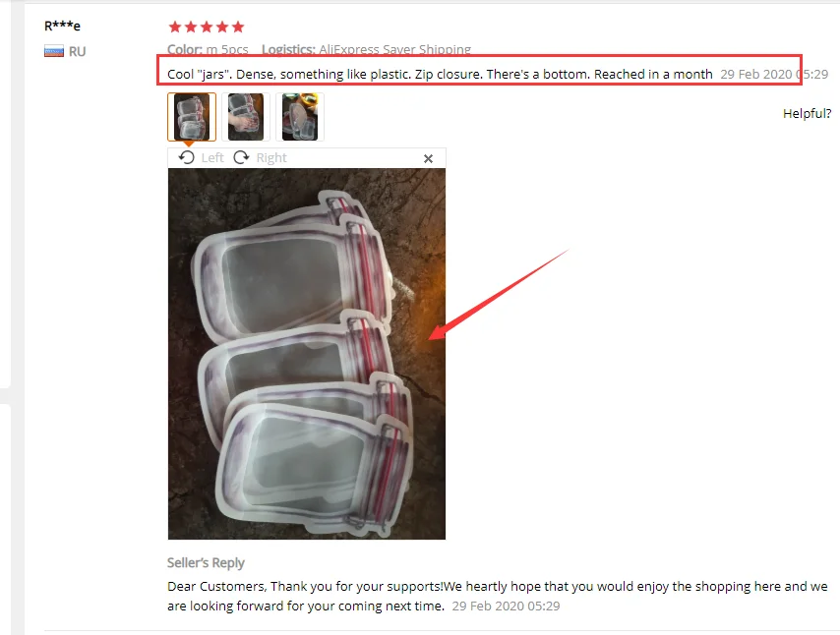840x635 pixels.
Task: Click the middle red rating star
Action: point(207,27)
